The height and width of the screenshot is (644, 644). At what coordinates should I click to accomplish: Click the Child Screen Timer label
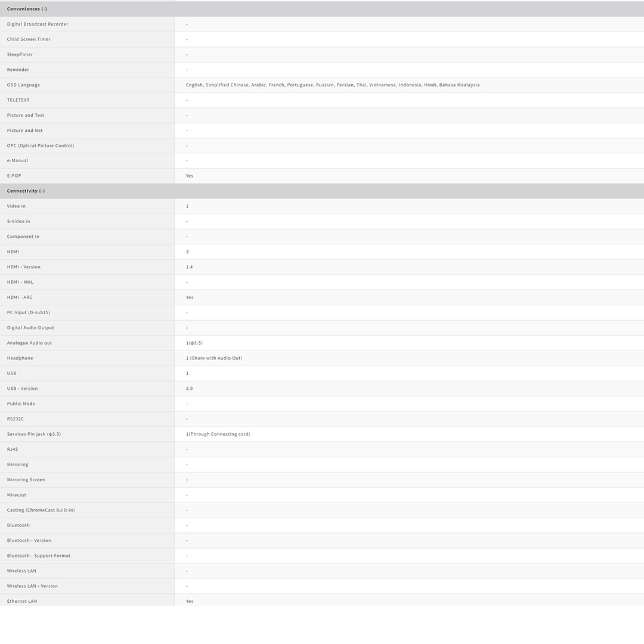(29, 39)
